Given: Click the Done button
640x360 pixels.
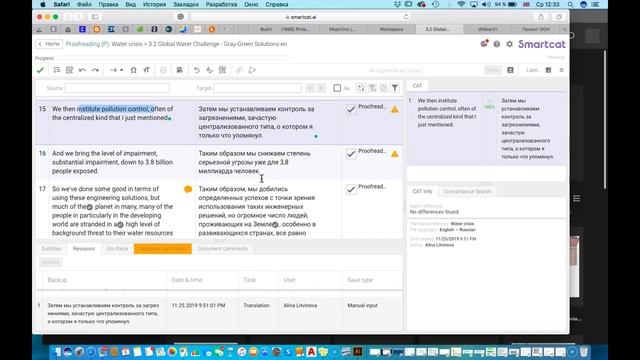Looking at the screenshot, I should pos(493,70).
